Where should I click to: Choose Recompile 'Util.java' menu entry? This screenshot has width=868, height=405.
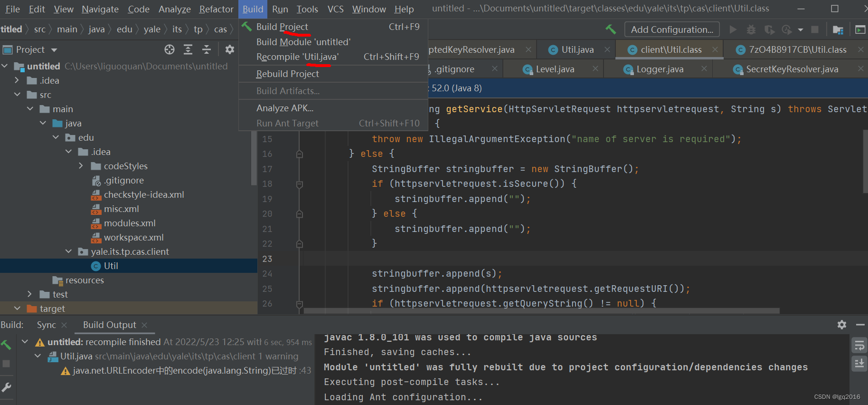click(297, 57)
